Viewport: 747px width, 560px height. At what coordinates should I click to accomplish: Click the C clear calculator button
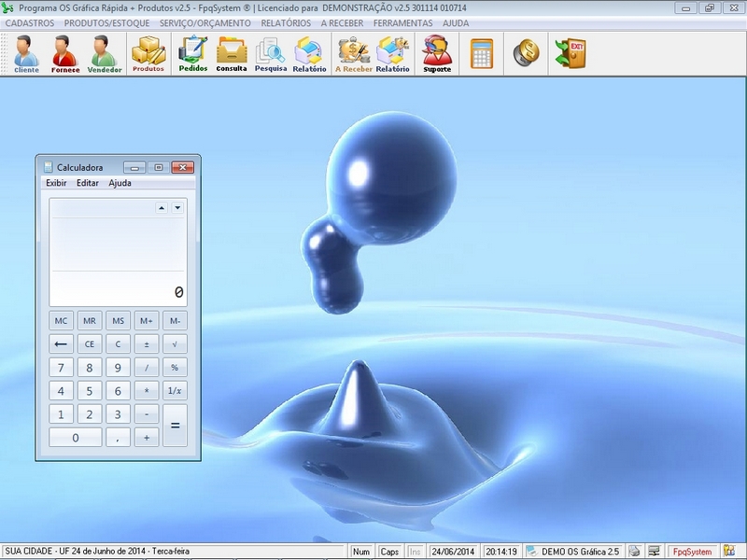tap(119, 343)
